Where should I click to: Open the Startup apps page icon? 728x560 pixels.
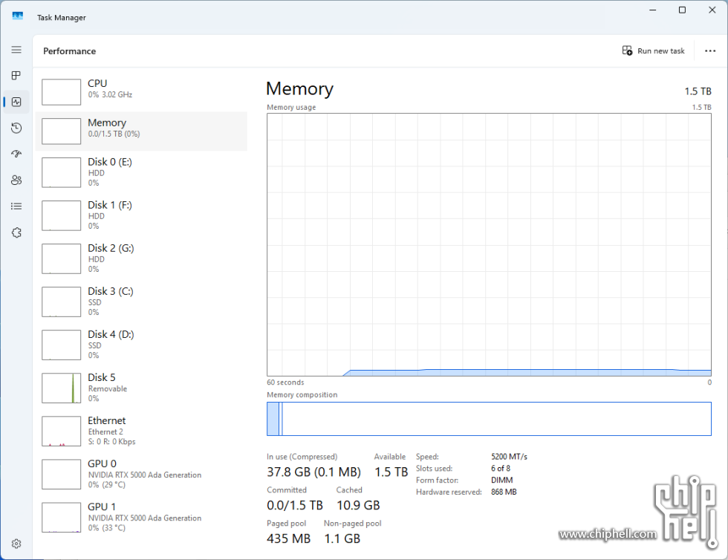pyautogui.click(x=16, y=154)
